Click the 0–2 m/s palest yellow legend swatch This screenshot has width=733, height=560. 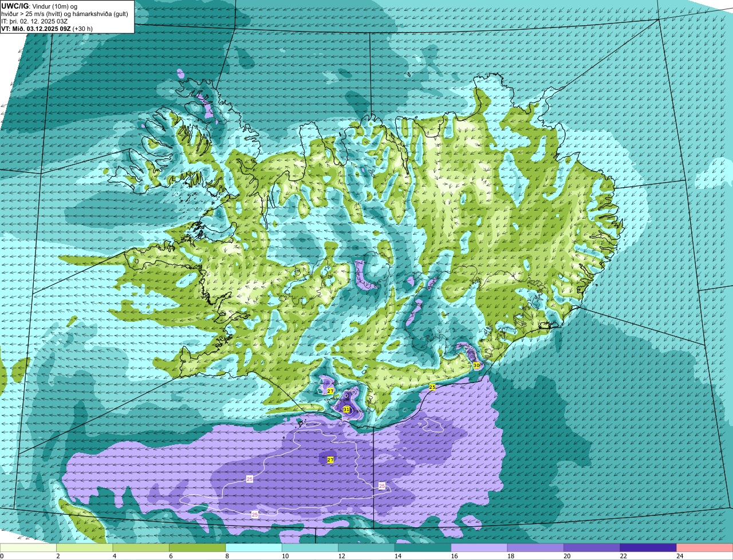click(x=29, y=547)
